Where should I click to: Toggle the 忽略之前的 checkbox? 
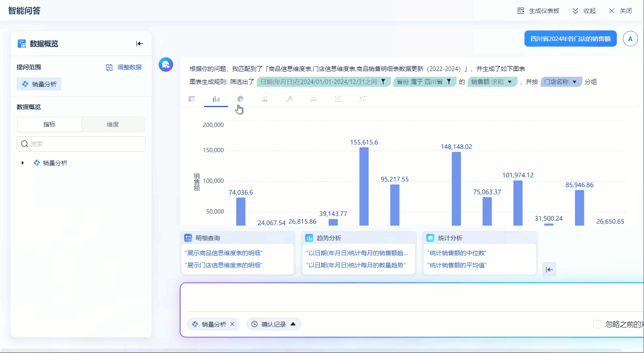click(597, 324)
